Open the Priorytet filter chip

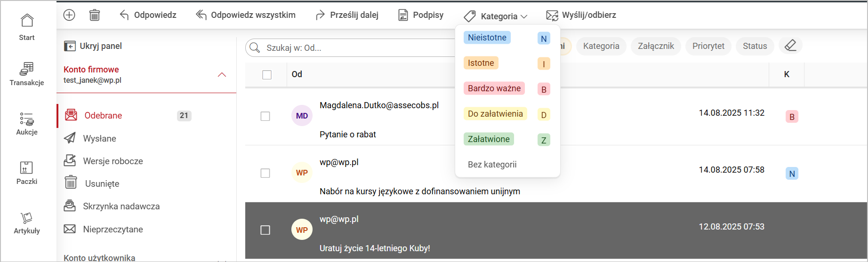(x=708, y=46)
